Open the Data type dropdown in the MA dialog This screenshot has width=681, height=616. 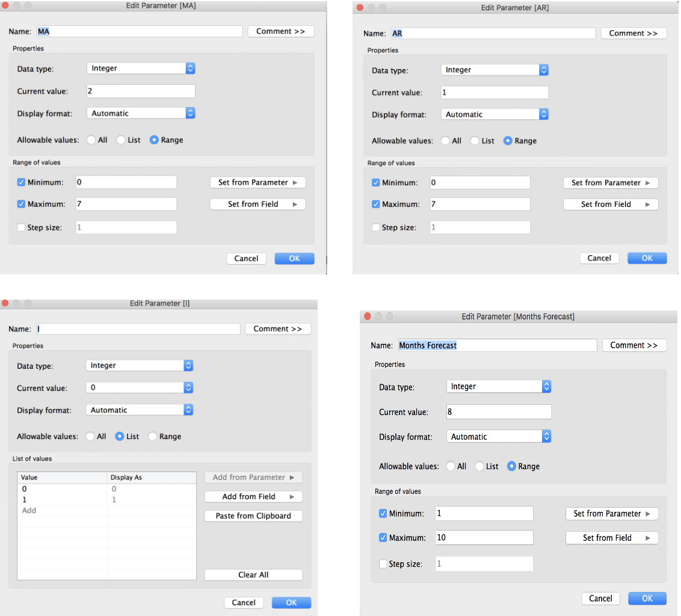coord(141,68)
